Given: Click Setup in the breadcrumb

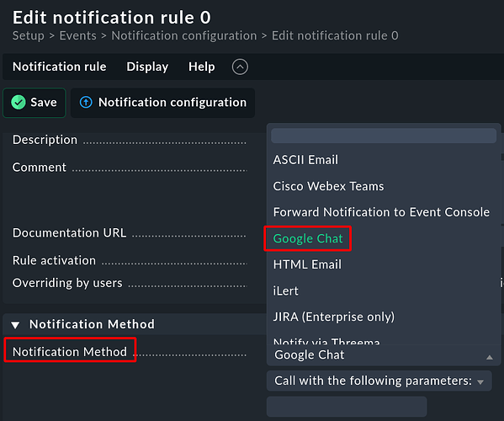Looking at the screenshot, I should click(29, 35).
